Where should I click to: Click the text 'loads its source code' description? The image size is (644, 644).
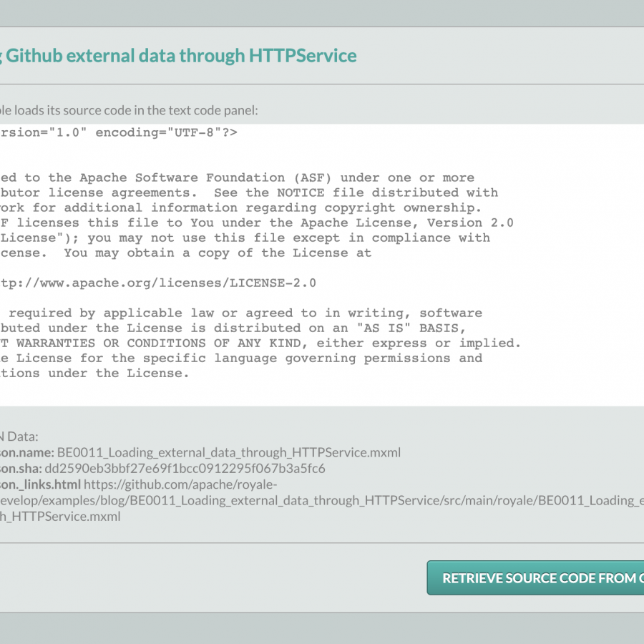[x=129, y=110]
